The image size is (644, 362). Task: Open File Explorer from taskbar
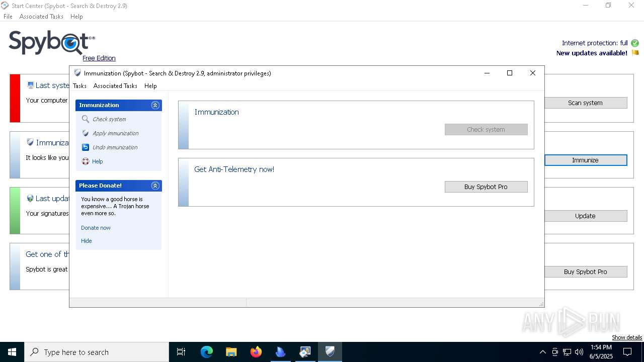pyautogui.click(x=231, y=352)
